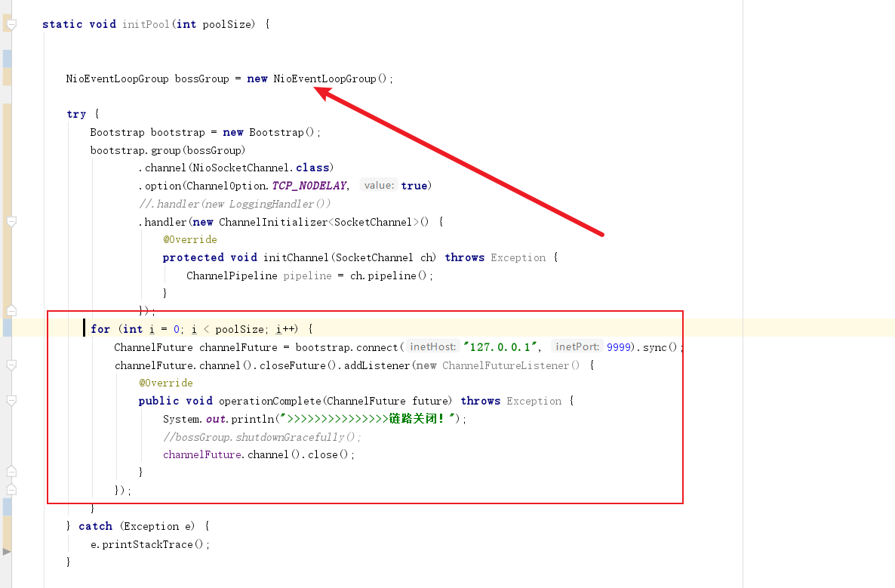Collapse the .handler ChannelInitializer fold marker
Viewport: 895px width, 588px height.
coord(11,223)
